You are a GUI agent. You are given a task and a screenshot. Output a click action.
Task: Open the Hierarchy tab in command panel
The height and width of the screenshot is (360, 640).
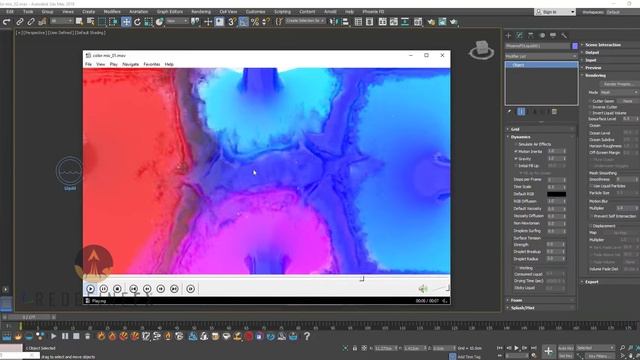coord(531,36)
